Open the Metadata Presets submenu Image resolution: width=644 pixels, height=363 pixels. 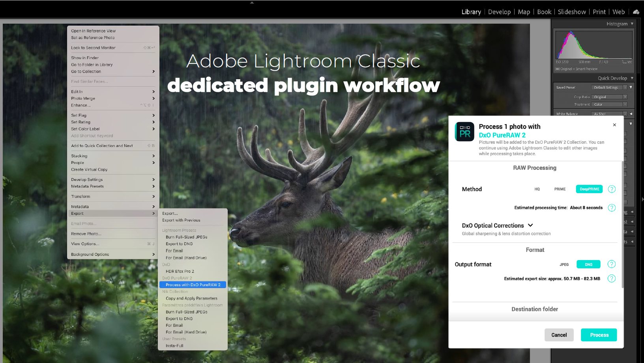click(x=113, y=186)
